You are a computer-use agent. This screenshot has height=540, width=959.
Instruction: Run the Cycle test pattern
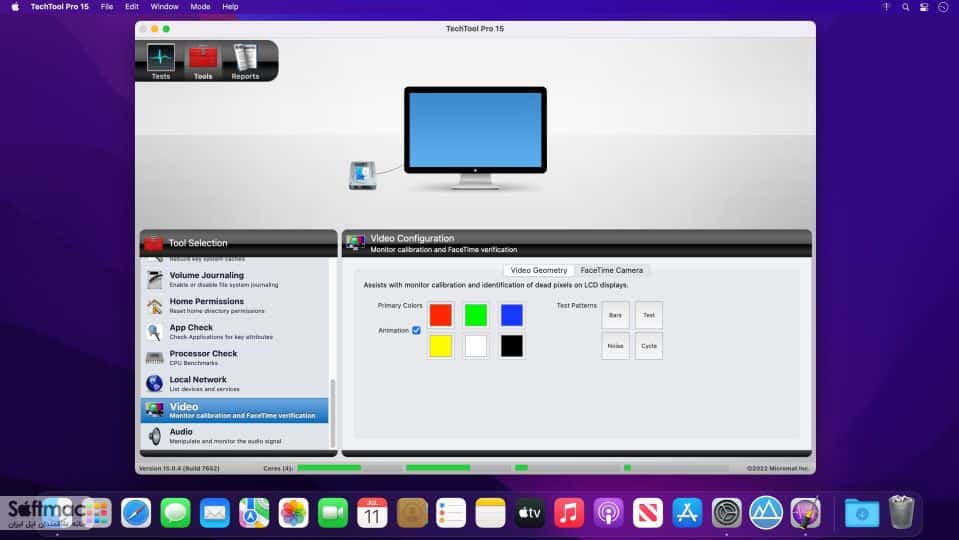pyautogui.click(x=649, y=346)
